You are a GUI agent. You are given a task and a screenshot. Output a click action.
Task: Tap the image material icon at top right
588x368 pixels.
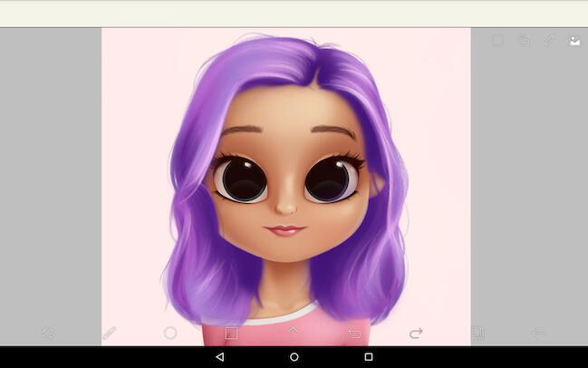(574, 41)
